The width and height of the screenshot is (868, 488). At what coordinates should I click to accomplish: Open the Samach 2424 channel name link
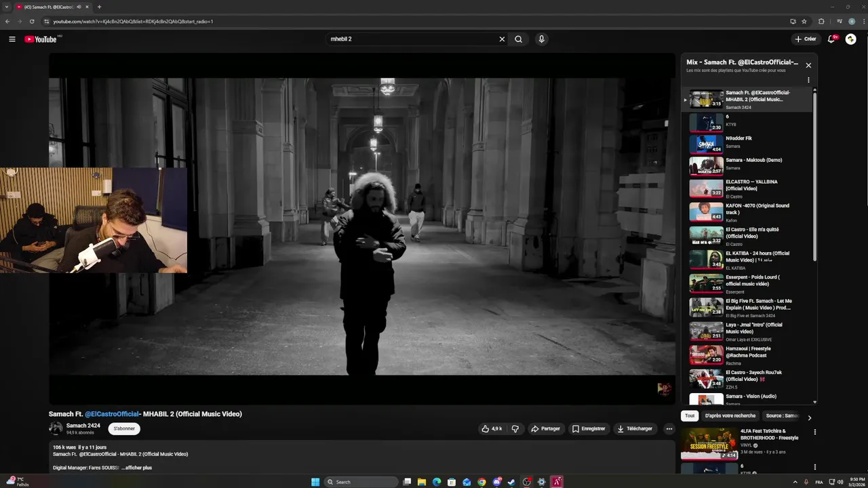pos(83,426)
